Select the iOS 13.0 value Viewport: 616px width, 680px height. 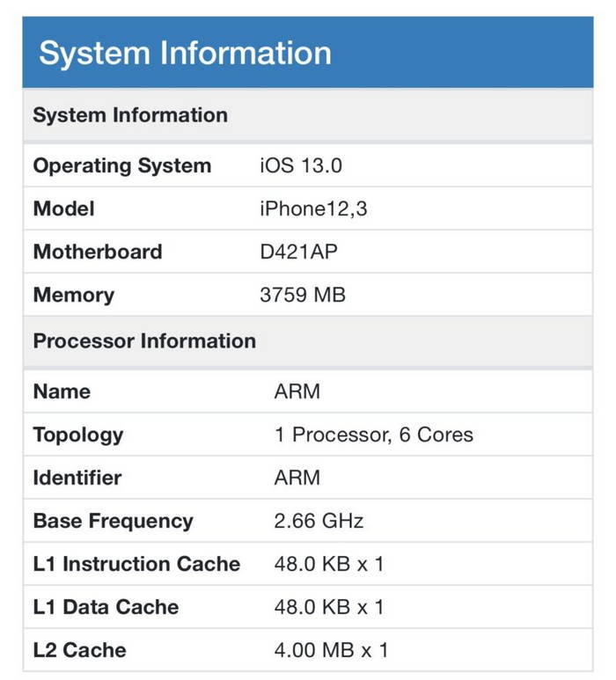(x=301, y=165)
